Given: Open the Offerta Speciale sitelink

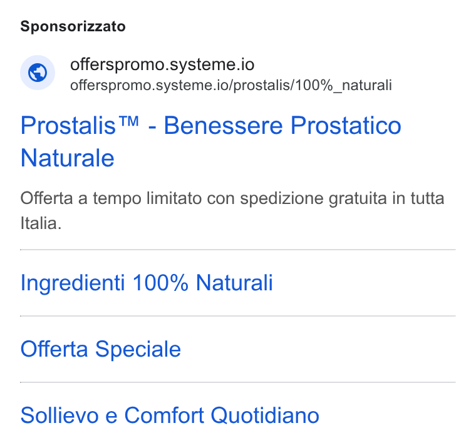Looking at the screenshot, I should (x=100, y=349).
